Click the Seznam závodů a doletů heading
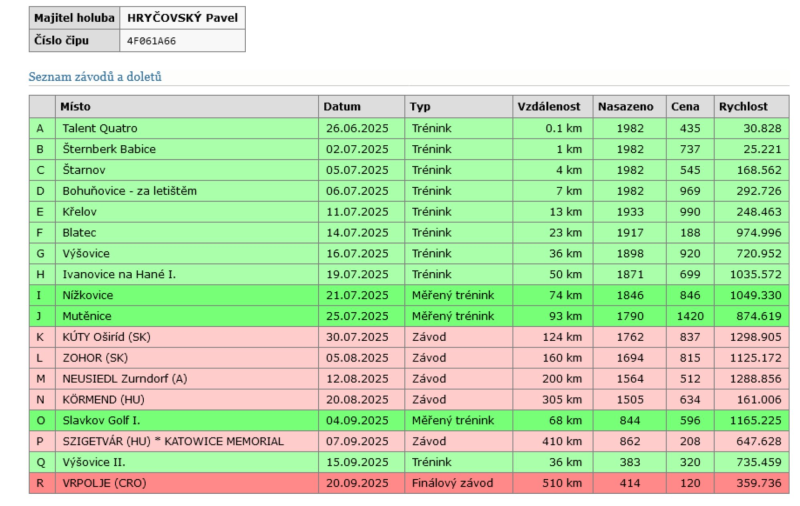Image resolution: width=800 pixels, height=506 pixels. point(95,76)
